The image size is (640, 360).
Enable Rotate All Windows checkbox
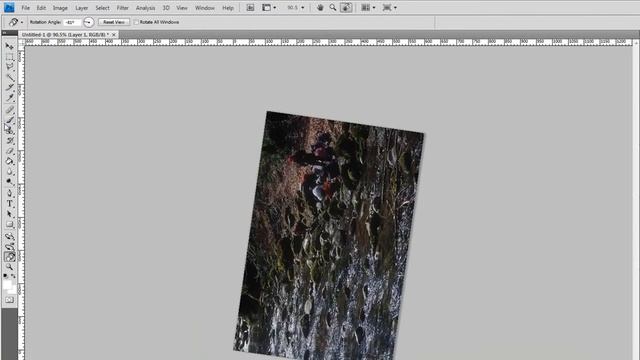[x=136, y=22]
